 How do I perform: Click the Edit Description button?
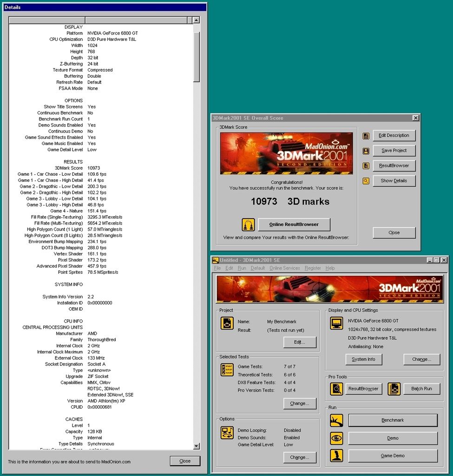394,135
